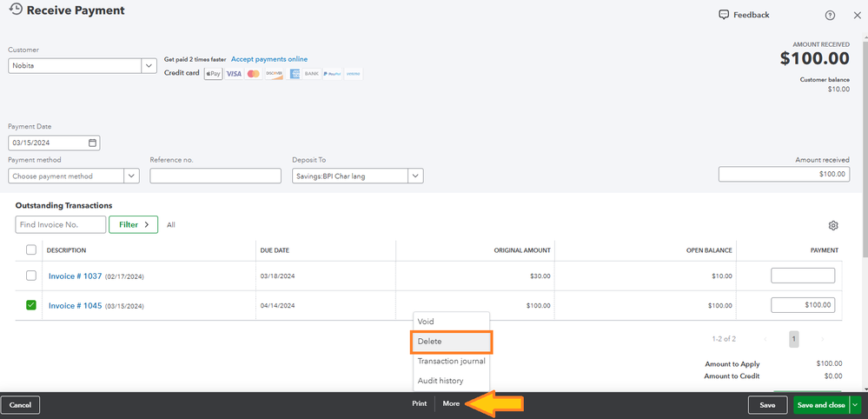
Task: Click the next page pagination arrow
Action: point(822,339)
